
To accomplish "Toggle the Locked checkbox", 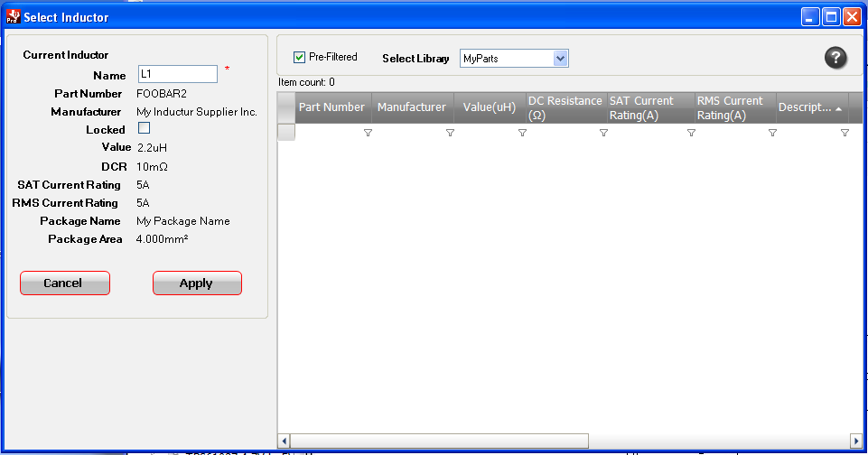I will coord(144,128).
